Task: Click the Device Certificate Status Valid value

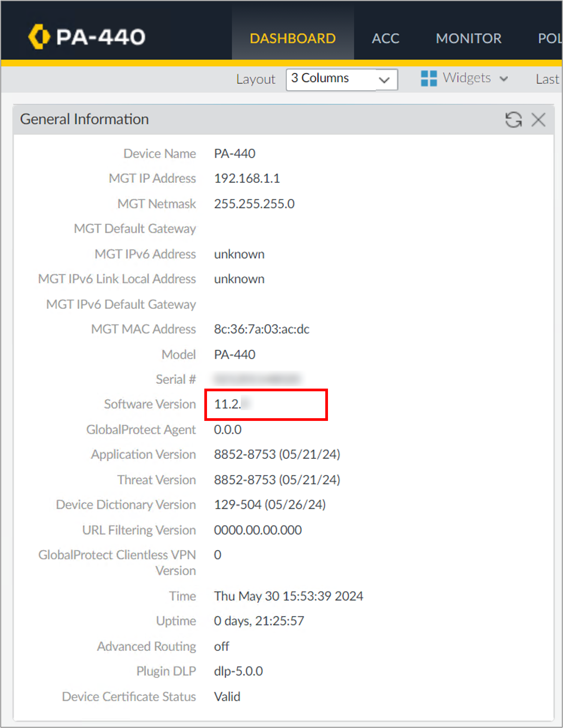Action: coord(227,696)
